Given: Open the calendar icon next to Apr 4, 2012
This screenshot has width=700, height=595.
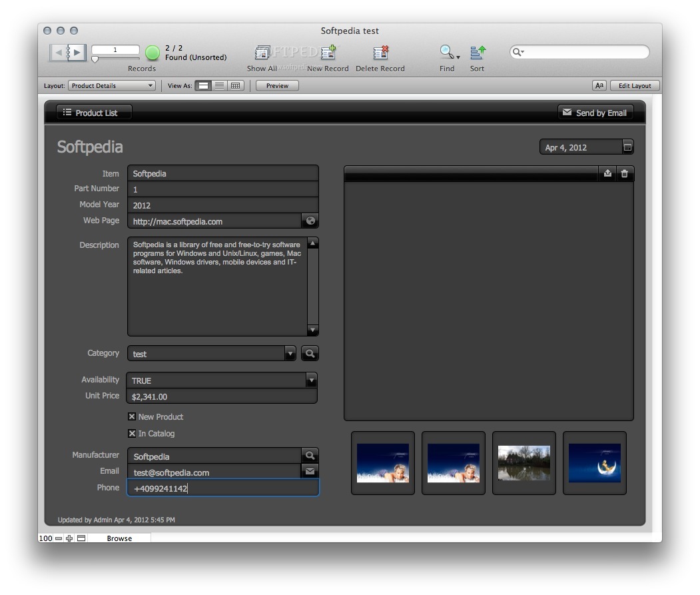Looking at the screenshot, I should click(626, 146).
